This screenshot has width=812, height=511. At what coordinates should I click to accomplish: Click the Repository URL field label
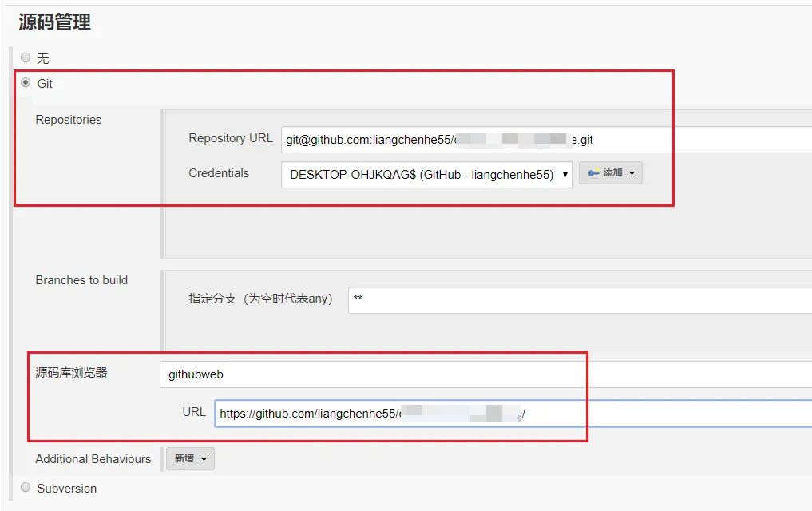click(x=231, y=138)
